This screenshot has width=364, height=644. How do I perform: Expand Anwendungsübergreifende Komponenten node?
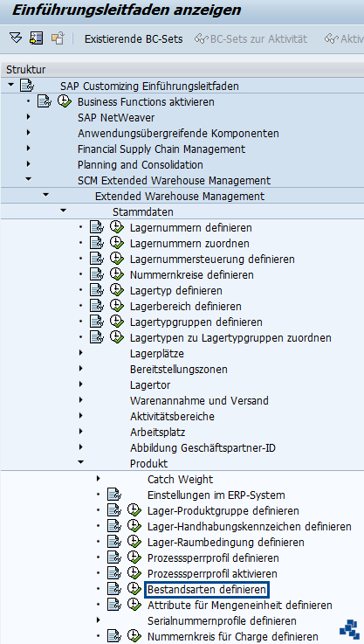click(x=28, y=133)
